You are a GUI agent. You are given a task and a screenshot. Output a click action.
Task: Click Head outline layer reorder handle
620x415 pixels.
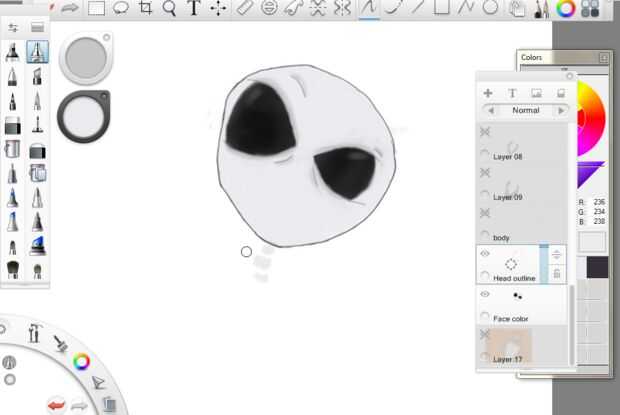[557, 255]
